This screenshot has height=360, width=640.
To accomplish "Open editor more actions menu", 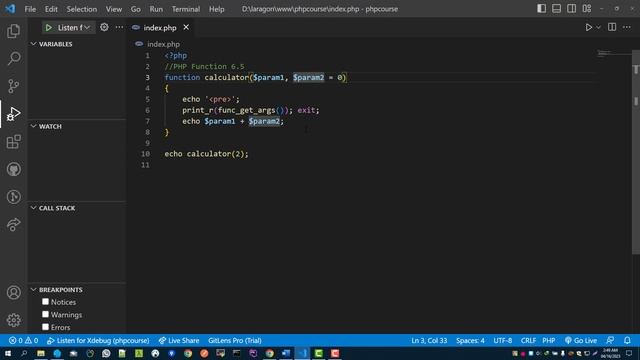I will (x=627, y=27).
